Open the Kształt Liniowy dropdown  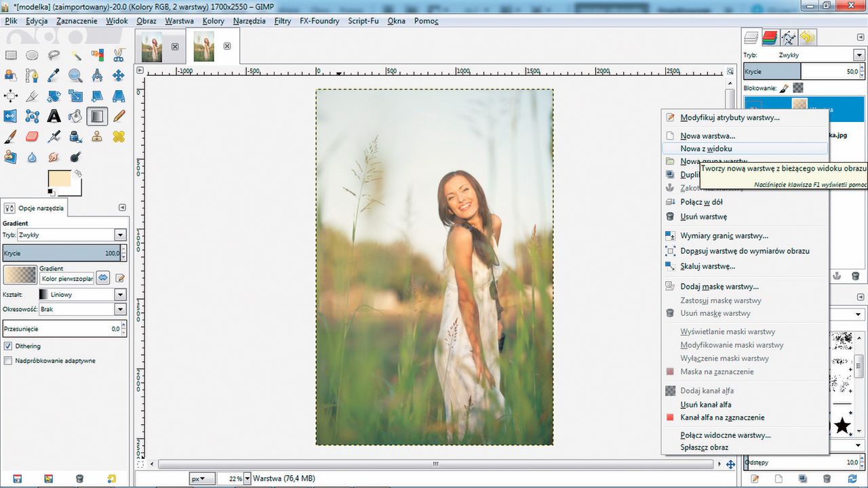pyautogui.click(x=120, y=295)
